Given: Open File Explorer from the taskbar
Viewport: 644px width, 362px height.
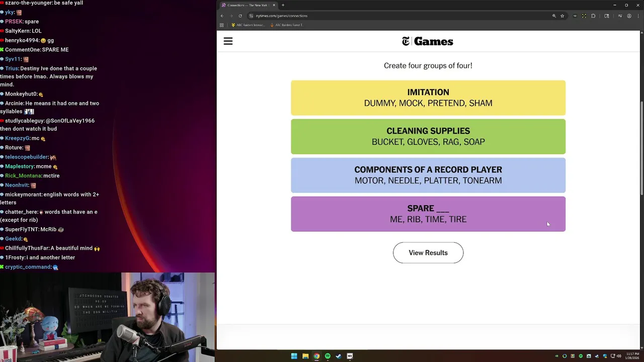Looking at the screenshot, I should click(305, 356).
